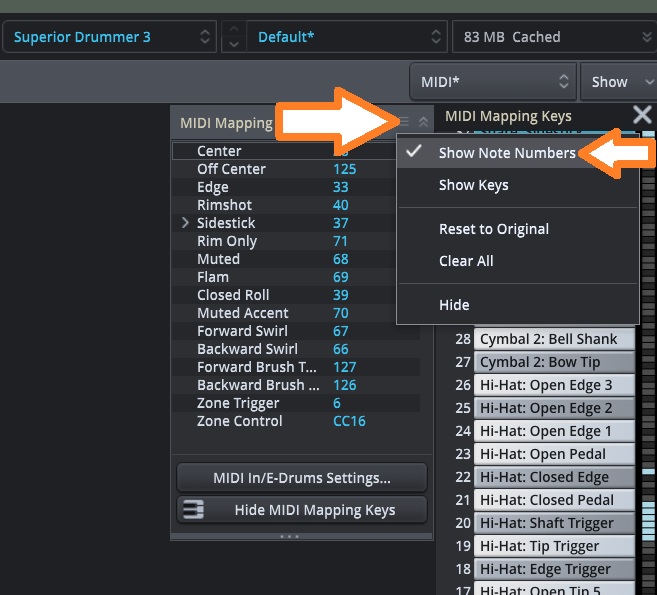Image resolution: width=657 pixels, height=595 pixels.
Task: Click the MIDI Mapping panel bottom resize handle dots
Action: [289, 536]
